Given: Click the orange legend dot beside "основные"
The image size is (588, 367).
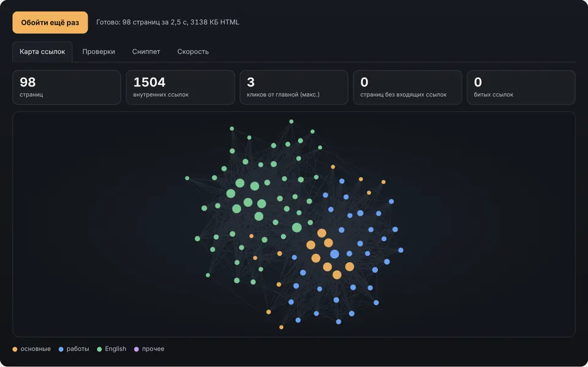Looking at the screenshot, I should pos(15,349).
